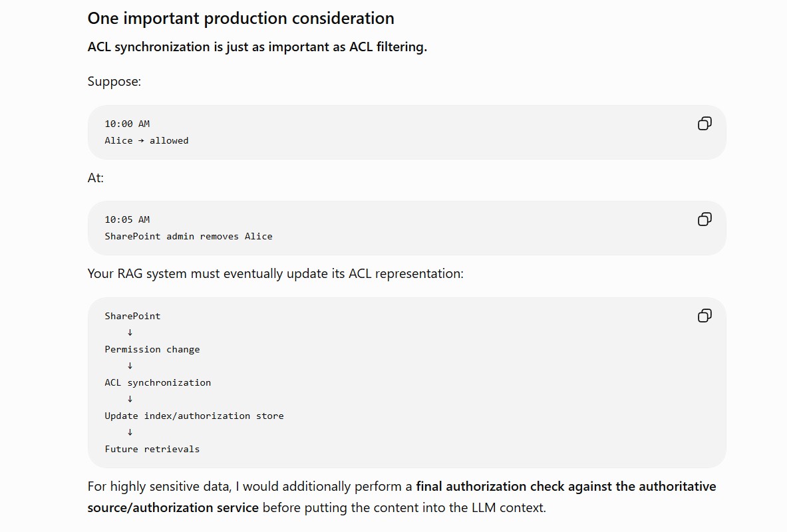Click 'ACL synchronization' in the flow diagram

[158, 382]
